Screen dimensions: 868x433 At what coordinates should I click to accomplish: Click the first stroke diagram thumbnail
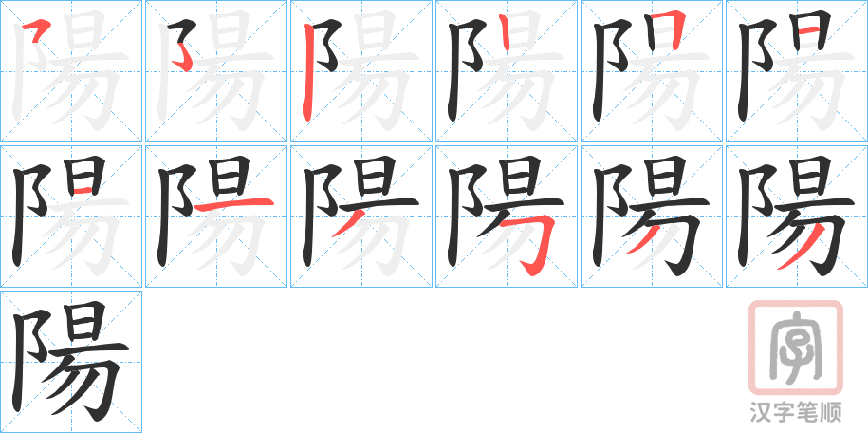point(71,71)
